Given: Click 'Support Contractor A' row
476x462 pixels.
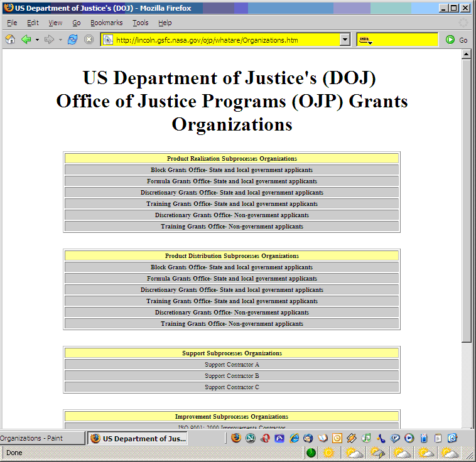Looking at the screenshot, I should [232, 365].
